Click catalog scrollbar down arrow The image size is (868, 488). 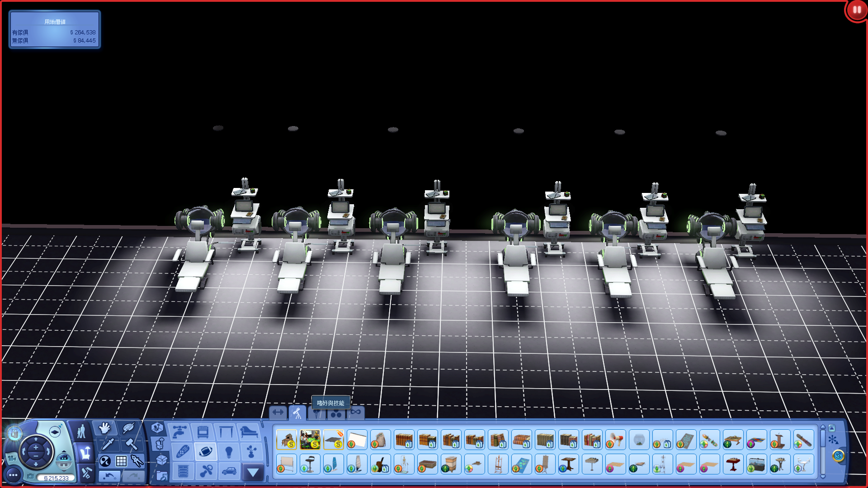823,476
